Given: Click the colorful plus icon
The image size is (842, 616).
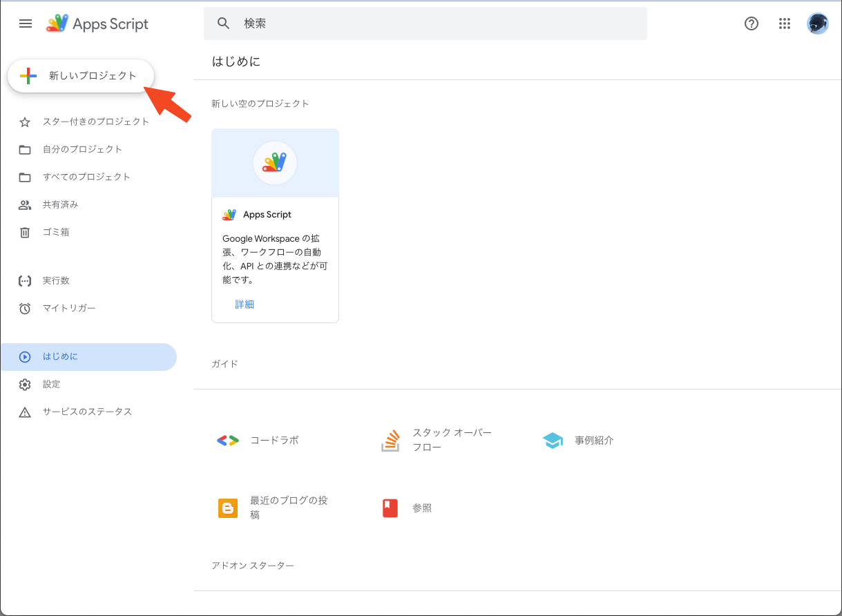Looking at the screenshot, I should point(28,76).
